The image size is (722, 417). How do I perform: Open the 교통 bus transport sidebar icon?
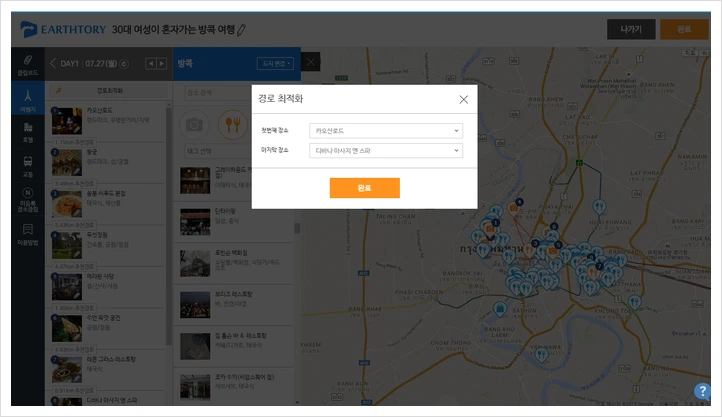point(28,167)
